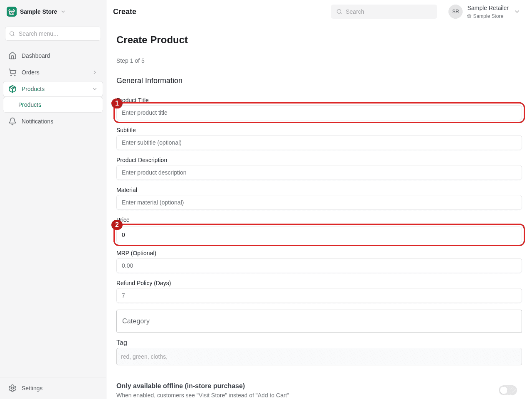Image resolution: width=532 pixels, height=399 pixels.
Task: Click the 'General Information' heading
Action: tap(149, 81)
